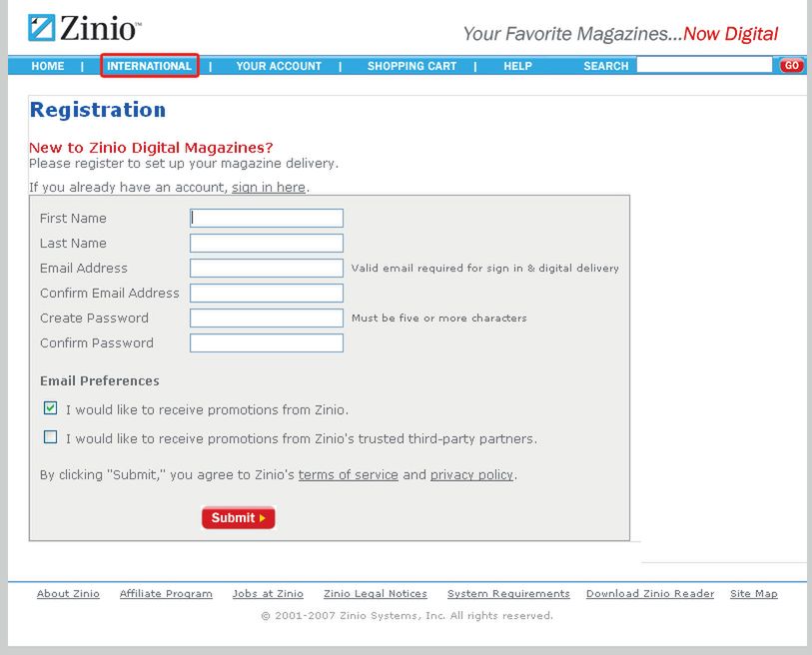812x655 pixels.
Task: Open the Zinio Legal Notices link
Action: pos(376,594)
